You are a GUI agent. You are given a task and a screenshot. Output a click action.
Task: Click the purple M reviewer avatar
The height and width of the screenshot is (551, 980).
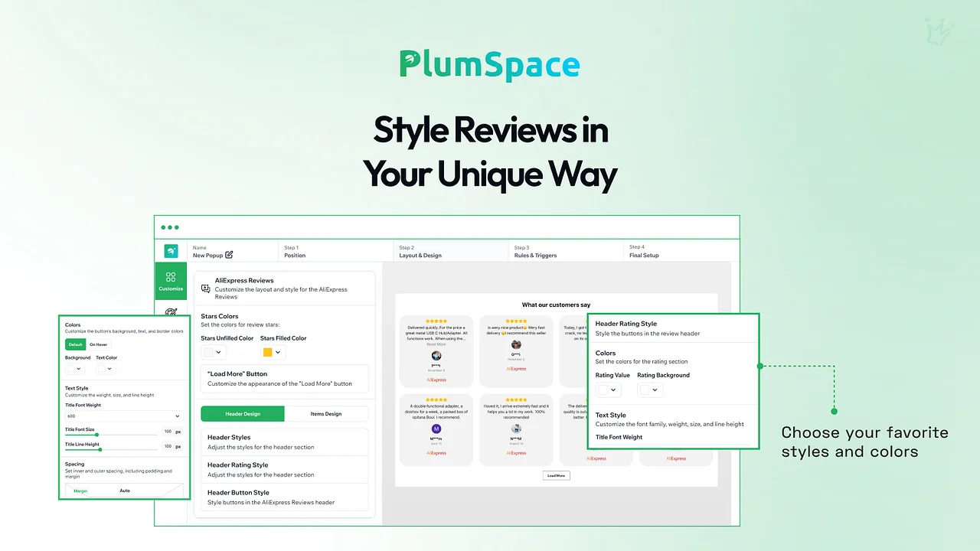pyautogui.click(x=436, y=429)
